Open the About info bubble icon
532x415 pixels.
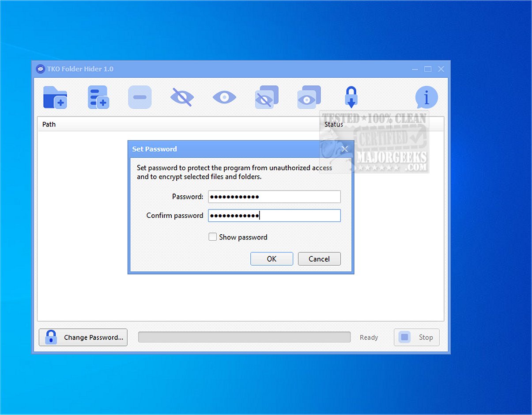[x=426, y=97]
